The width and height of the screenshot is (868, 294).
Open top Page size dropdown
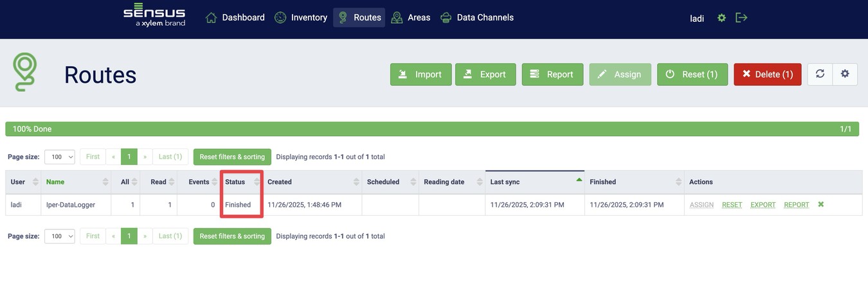(x=59, y=157)
